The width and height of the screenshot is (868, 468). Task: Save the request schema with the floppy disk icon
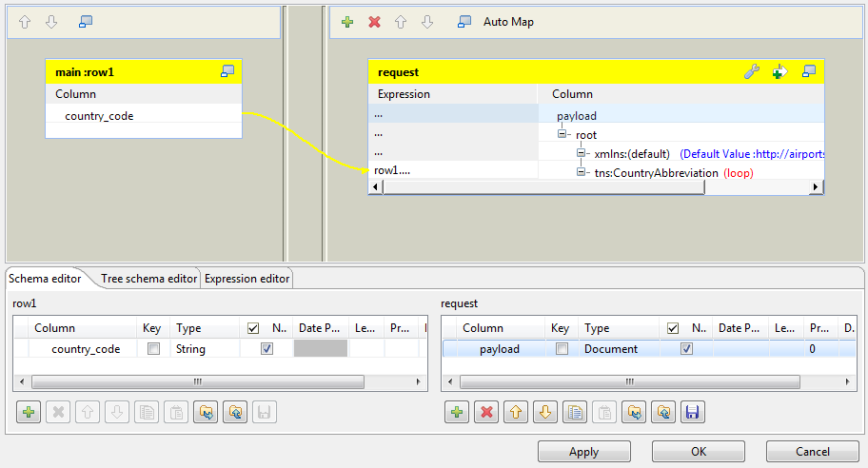pos(693,412)
